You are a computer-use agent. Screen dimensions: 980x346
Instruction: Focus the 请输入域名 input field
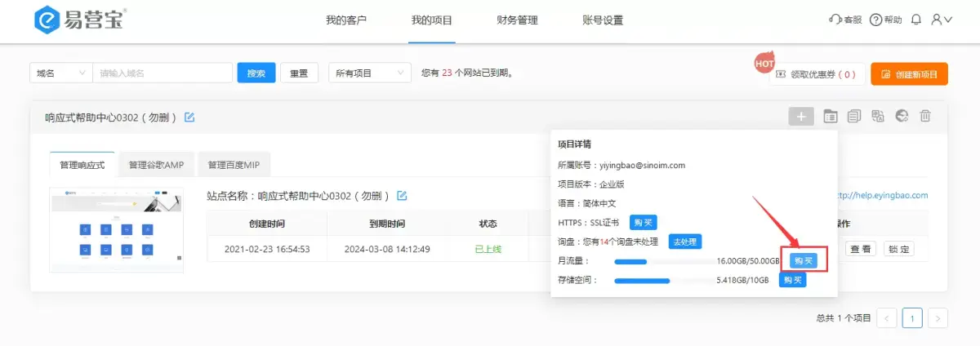tap(162, 73)
